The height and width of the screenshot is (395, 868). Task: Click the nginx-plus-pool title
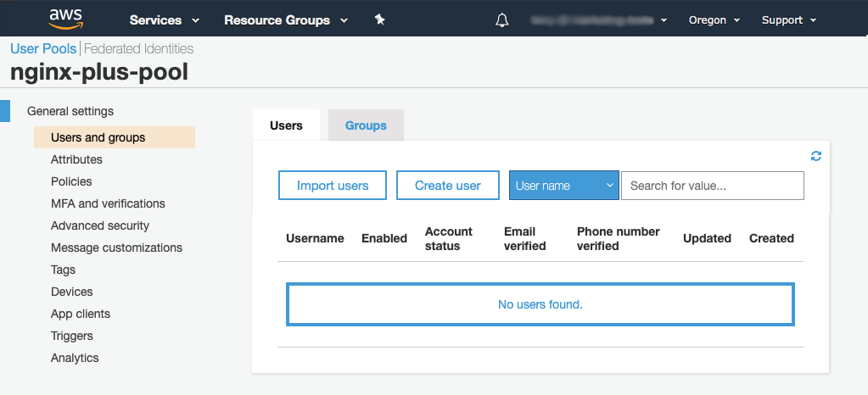click(99, 72)
